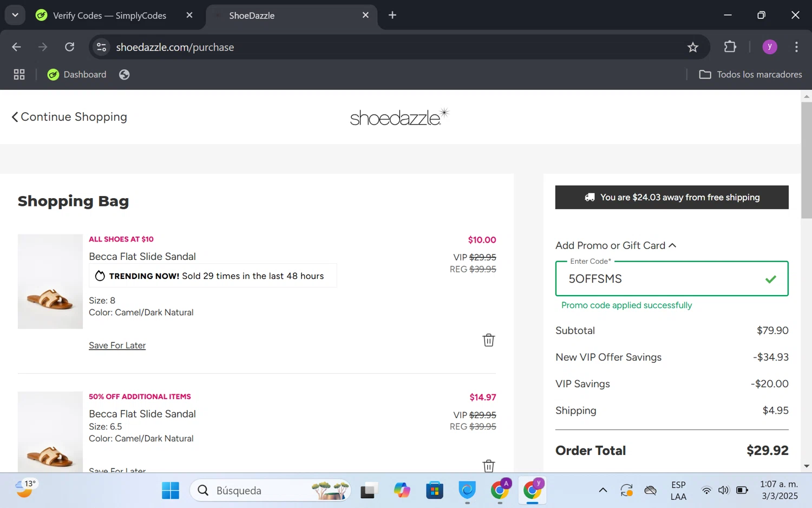Open the Windows Start menu
The height and width of the screenshot is (508, 812).
(171, 491)
